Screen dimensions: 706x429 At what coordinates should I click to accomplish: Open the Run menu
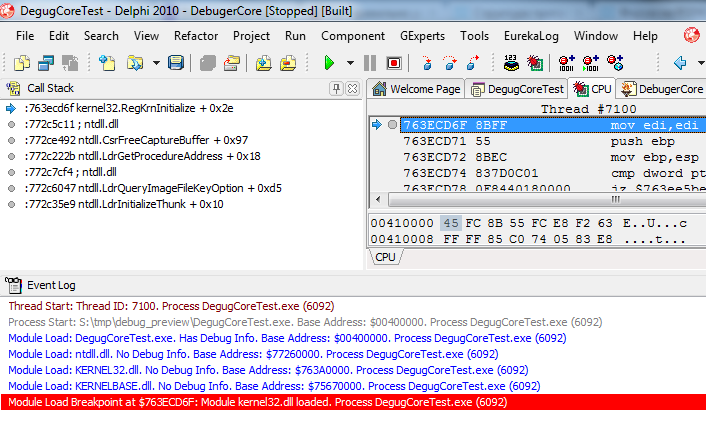click(295, 36)
